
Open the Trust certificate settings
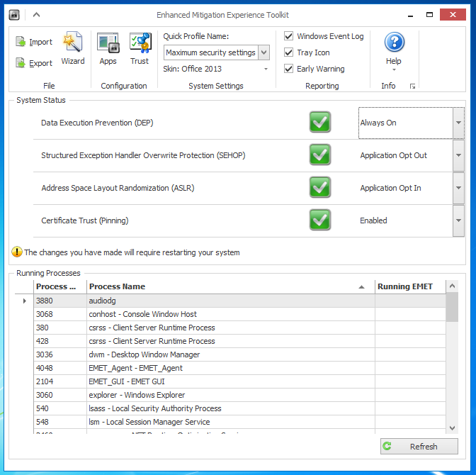click(x=140, y=49)
